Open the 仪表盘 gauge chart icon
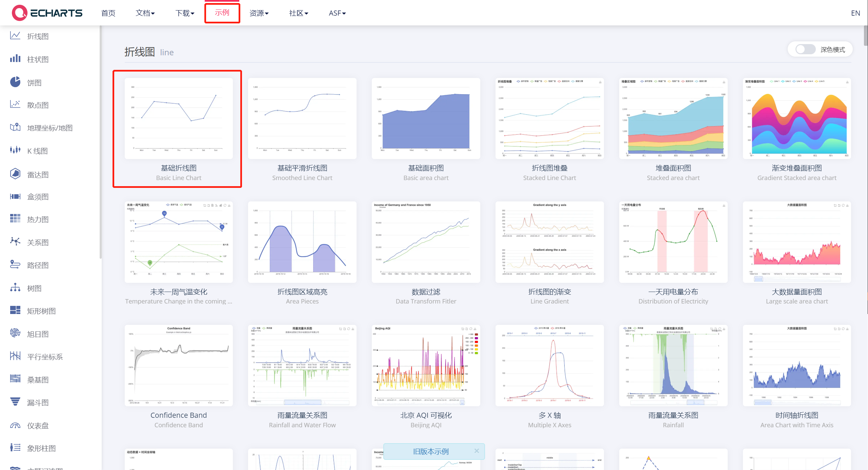 15,425
